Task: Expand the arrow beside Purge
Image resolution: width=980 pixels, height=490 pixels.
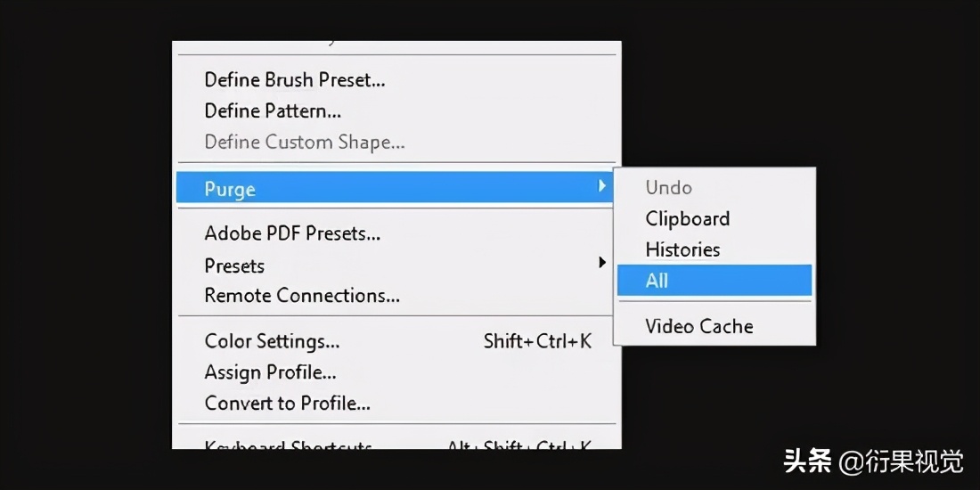Action: coord(602,186)
